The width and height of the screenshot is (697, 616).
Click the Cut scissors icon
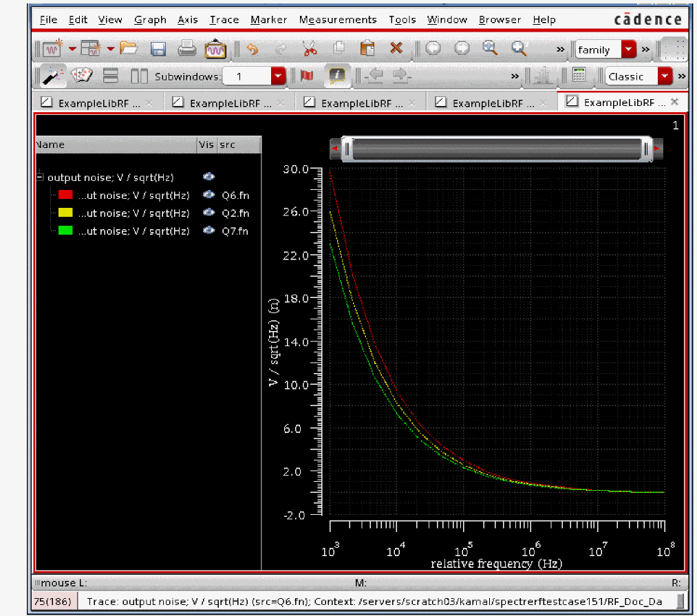coord(310,49)
